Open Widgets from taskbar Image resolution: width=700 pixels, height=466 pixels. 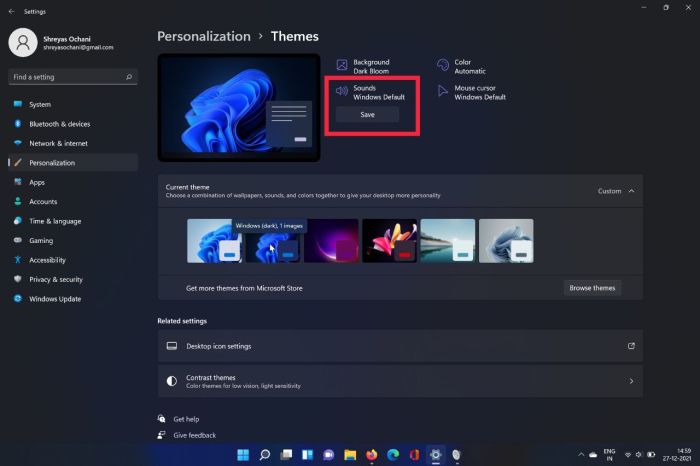(308, 455)
